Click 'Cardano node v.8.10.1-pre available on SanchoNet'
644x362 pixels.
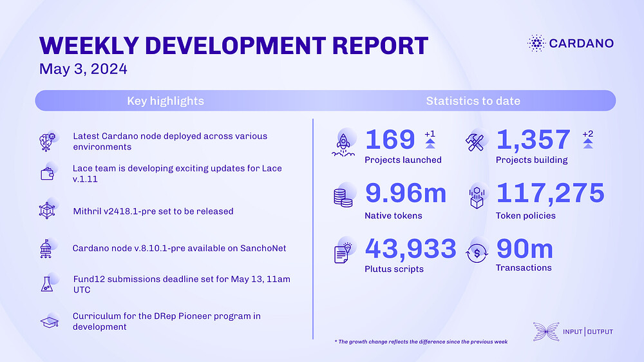click(x=180, y=248)
